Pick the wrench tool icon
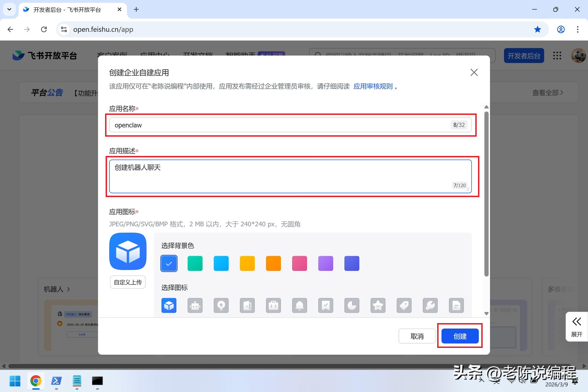 pos(430,305)
